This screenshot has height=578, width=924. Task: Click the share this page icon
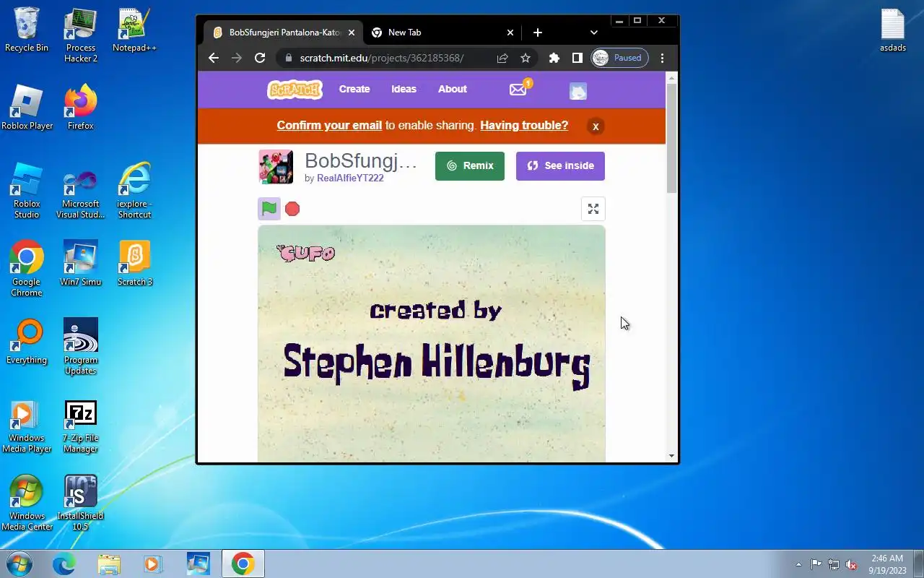pyautogui.click(x=502, y=58)
